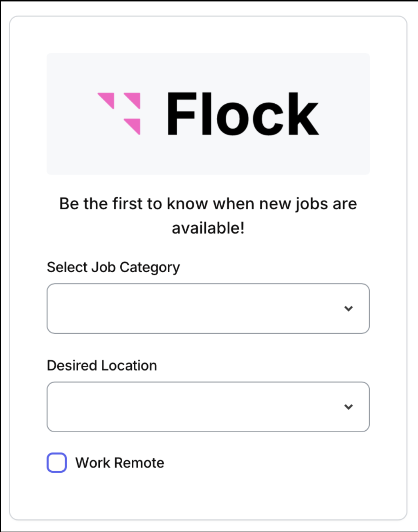
Task: Click the 'Be the first to know' headline
Action: pos(208,203)
